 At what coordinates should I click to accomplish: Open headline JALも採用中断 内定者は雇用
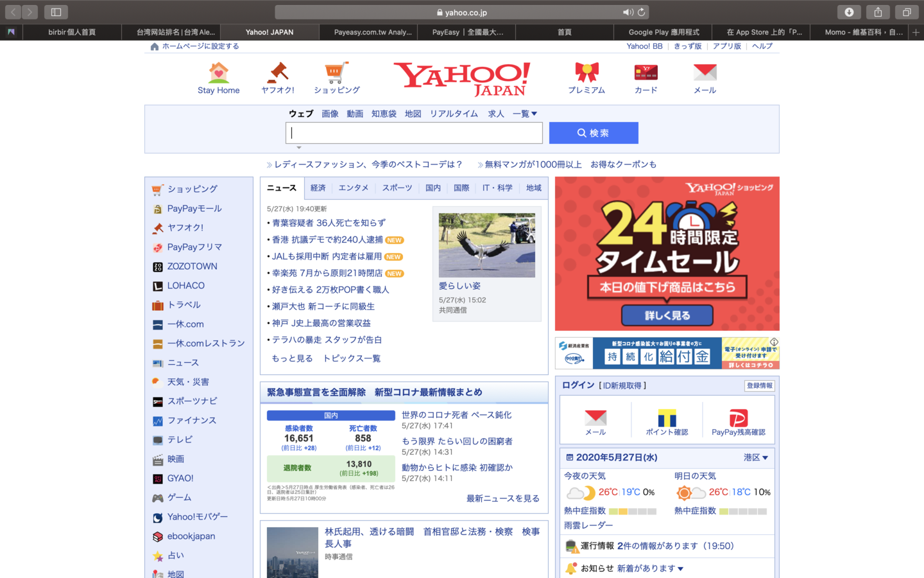[x=327, y=256]
